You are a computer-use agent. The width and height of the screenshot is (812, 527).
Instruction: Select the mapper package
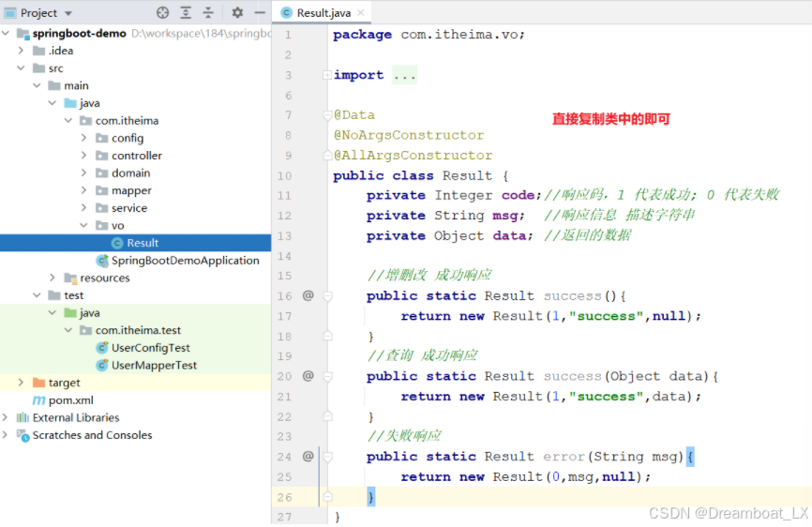click(x=131, y=190)
